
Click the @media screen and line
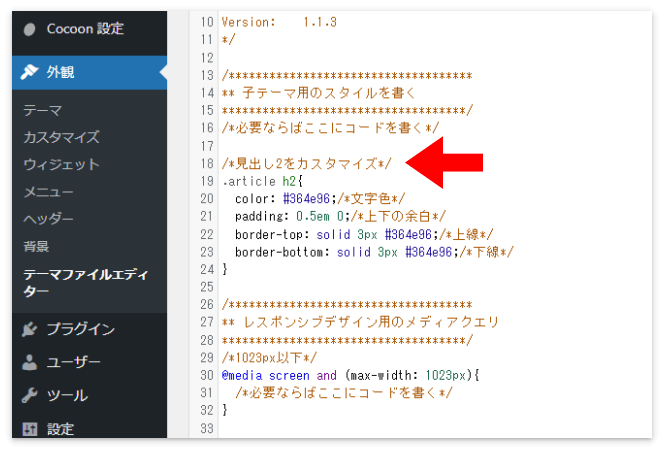(x=350, y=375)
